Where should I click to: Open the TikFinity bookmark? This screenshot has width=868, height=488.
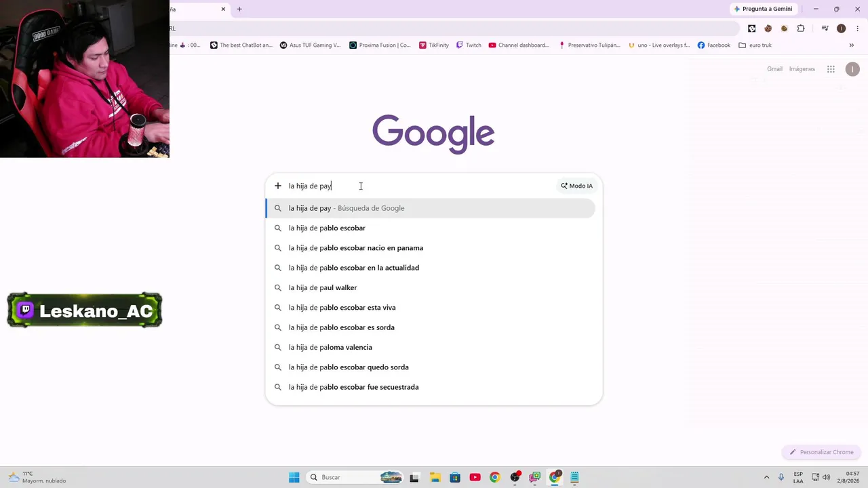(x=434, y=45)
